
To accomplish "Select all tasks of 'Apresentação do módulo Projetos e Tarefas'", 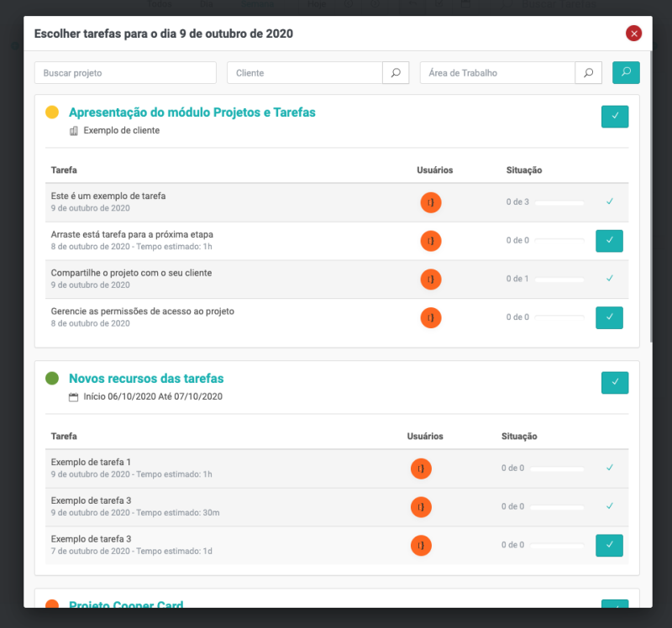I will (615, 117).
